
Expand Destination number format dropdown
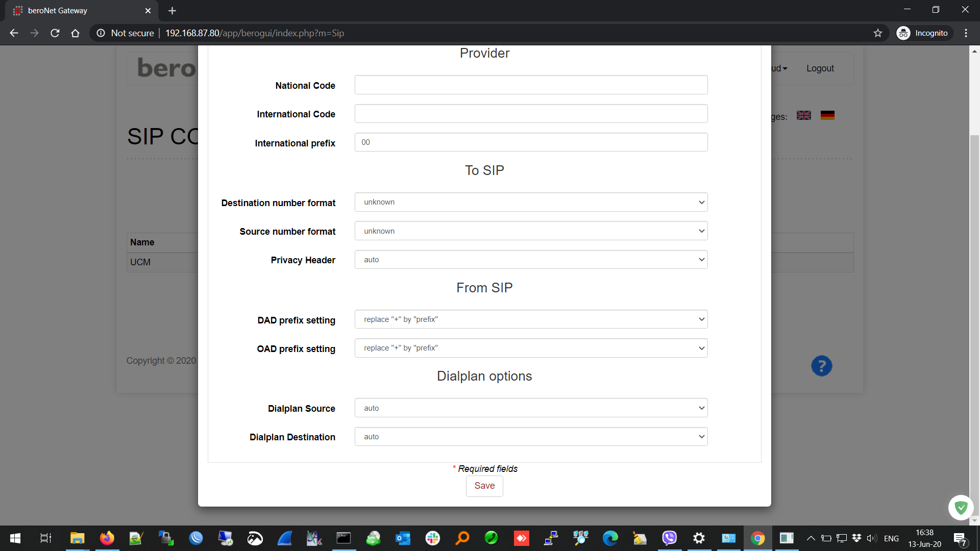[x=531, y=202]
